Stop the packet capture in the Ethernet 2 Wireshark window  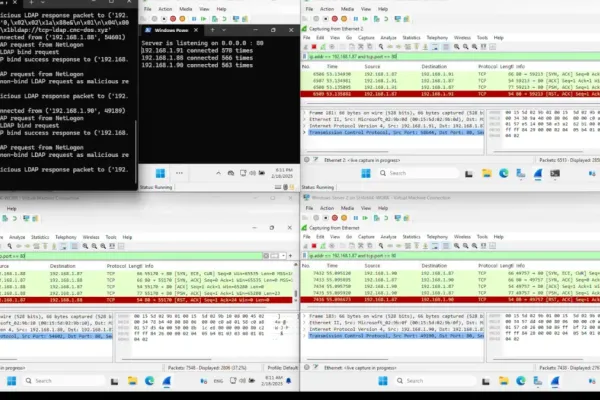(314, 47)
